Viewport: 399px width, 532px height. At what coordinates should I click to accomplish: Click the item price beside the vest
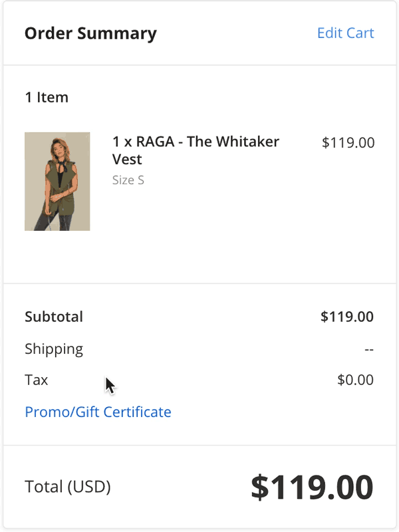point(348,142)
